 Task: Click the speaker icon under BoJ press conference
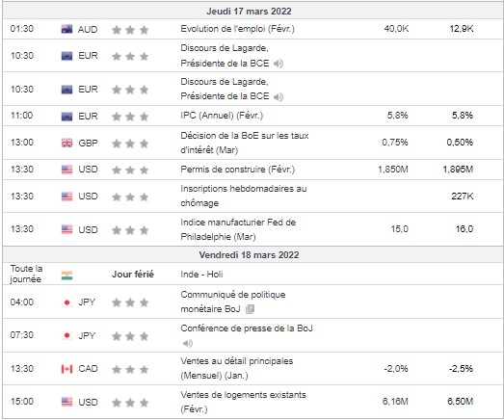188,344
